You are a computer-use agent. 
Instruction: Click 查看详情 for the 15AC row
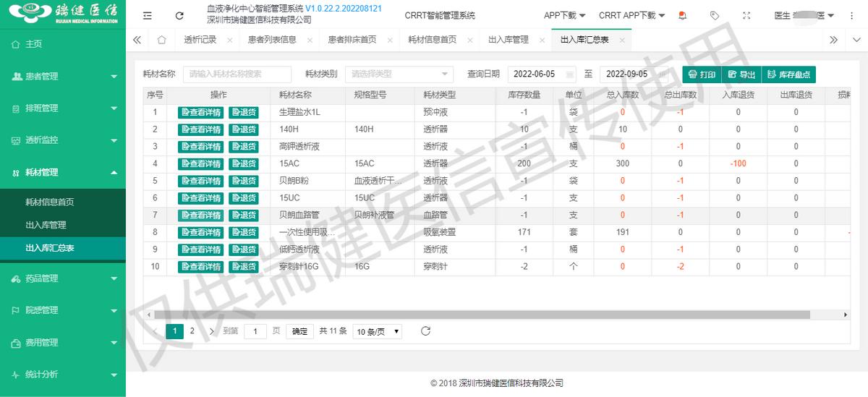(200, 163)
